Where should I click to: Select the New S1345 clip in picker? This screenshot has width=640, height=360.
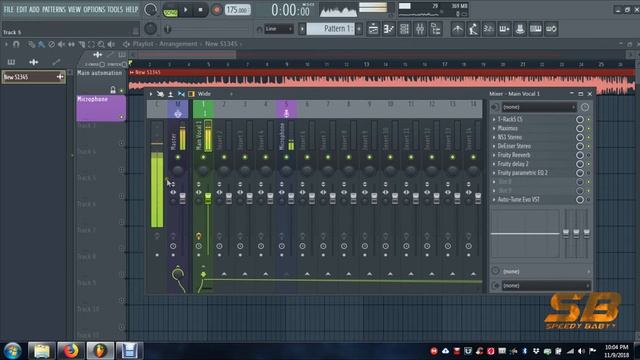coord(33,77)
